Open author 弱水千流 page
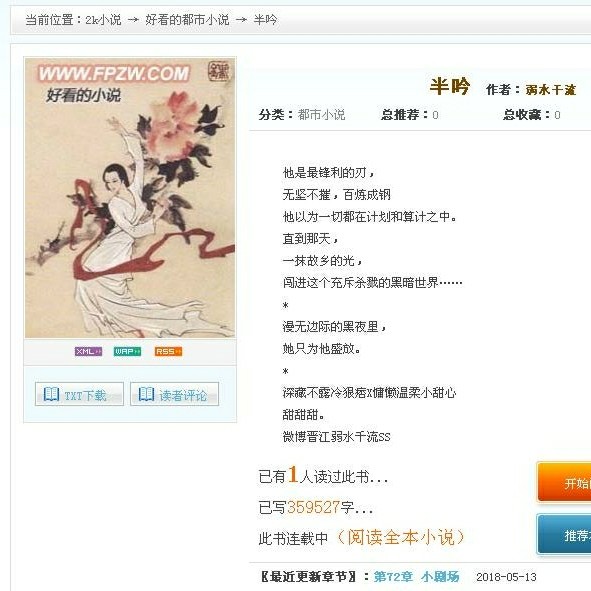Image resolution: width=591 pixels, height=591 pixels. pos(551,90)
